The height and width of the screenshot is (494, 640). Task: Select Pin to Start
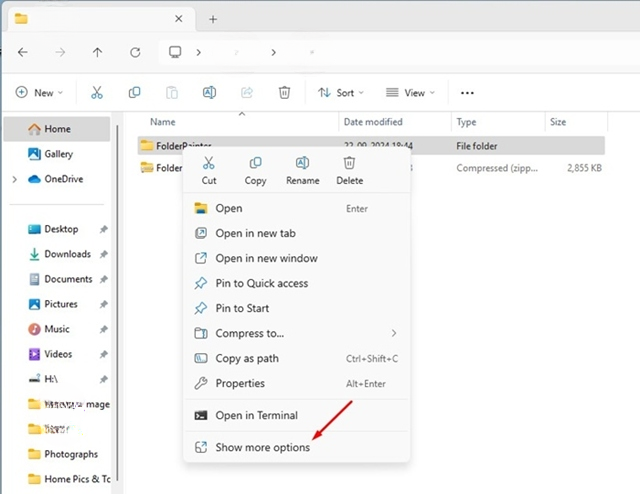[x=297, y=308]
